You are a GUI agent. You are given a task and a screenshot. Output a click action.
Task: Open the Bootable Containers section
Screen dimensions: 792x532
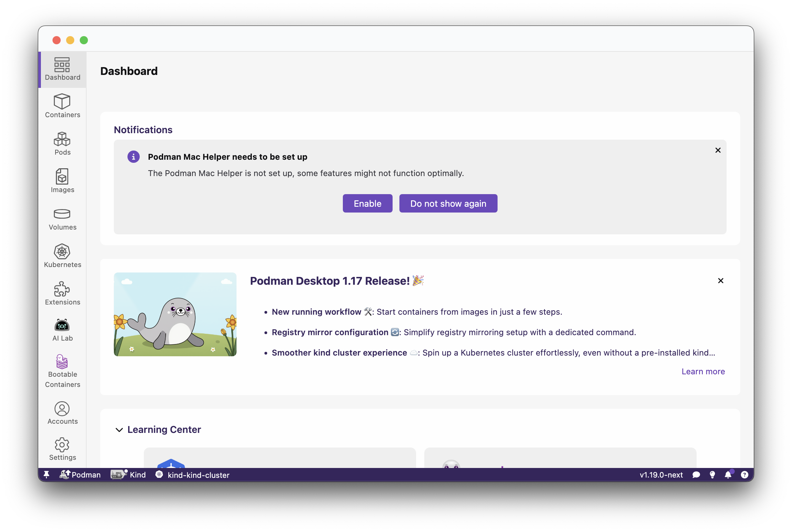(x=62, y=371)
